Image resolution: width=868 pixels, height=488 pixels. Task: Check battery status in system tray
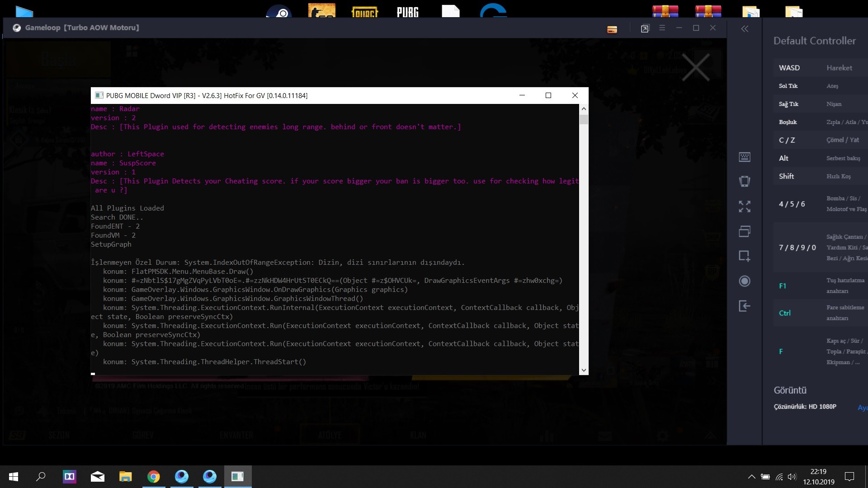[x=765, y=477]
